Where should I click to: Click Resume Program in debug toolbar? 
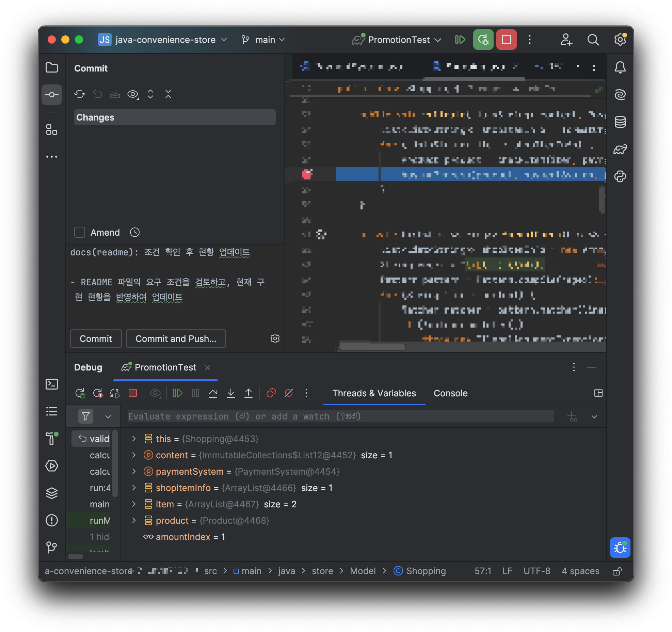click(178, 393)
